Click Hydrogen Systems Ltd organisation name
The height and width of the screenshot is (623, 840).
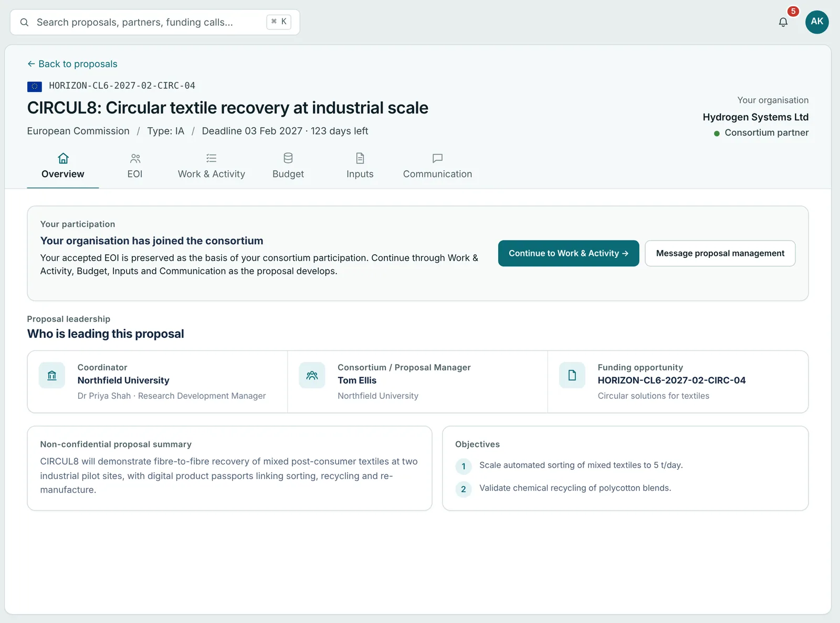(x=755, y=117)
